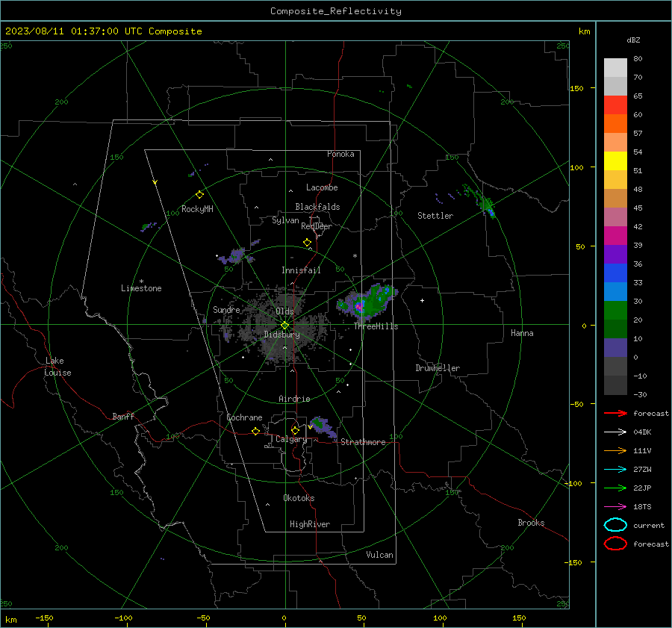
Task: Click the Stettler label
Action: point(435,216)
